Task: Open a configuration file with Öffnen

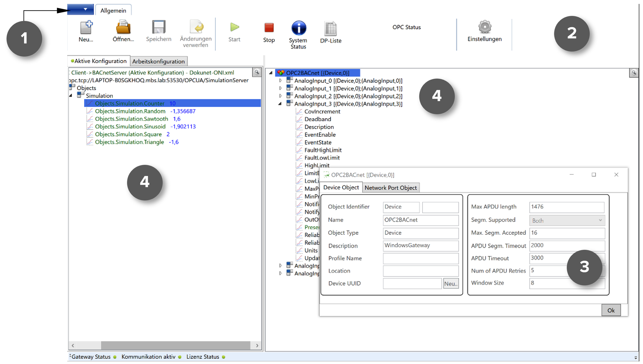Action: coord(123,28)
